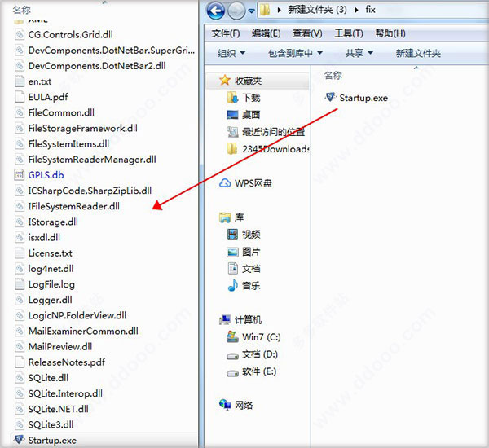Select the Win7 (C:) drive icon
This screenshot has width=489, height=448.
232,336
